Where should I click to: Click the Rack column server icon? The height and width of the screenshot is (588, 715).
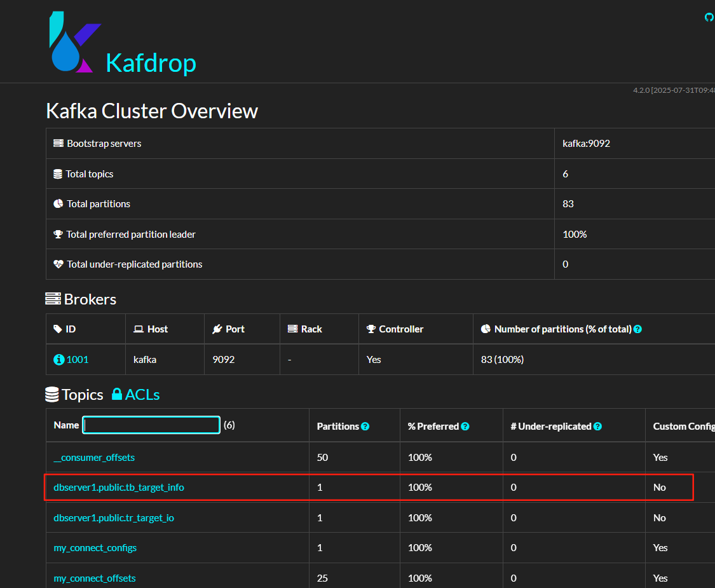(293, 329)
